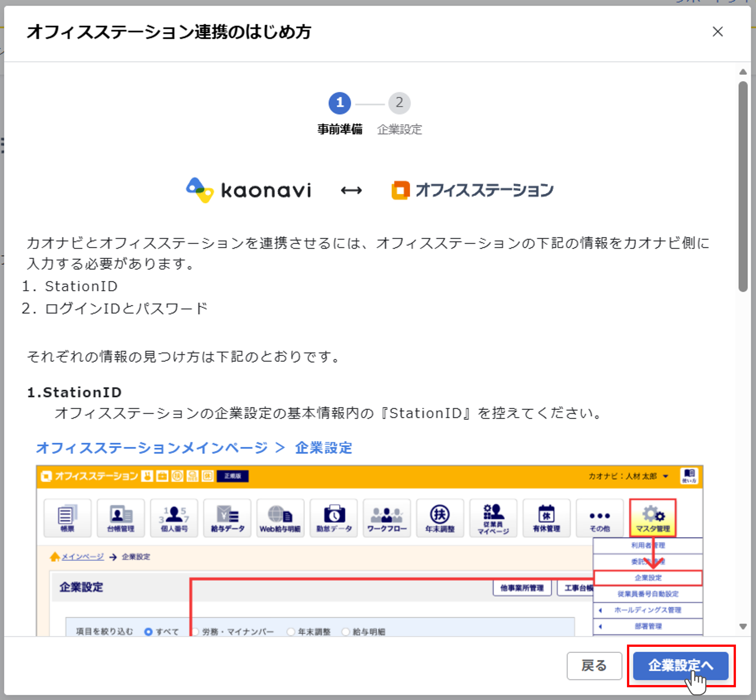
Task: Close the オフィスステーション連携のはじめ方 dialog
Action: point(717,31)
